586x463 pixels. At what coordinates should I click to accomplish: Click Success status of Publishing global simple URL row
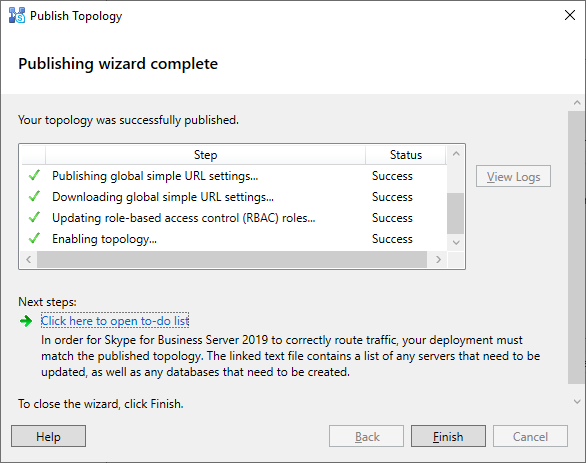[x=392, y=176]
